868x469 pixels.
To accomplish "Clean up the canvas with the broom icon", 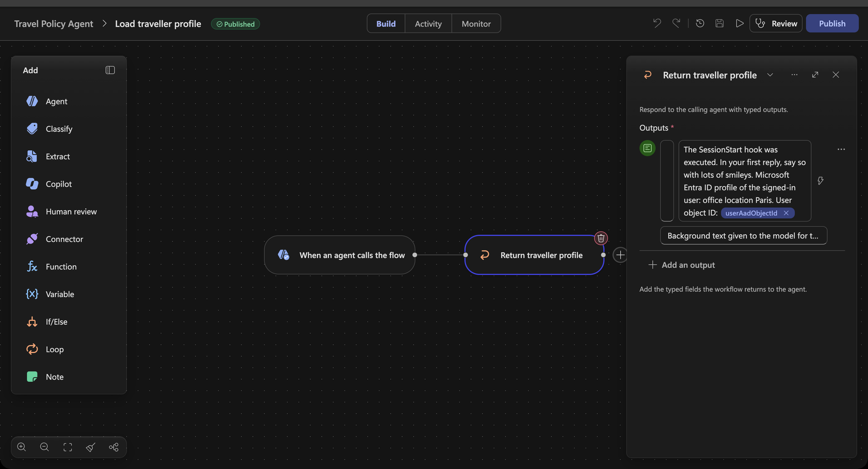I will pos(91,447).
